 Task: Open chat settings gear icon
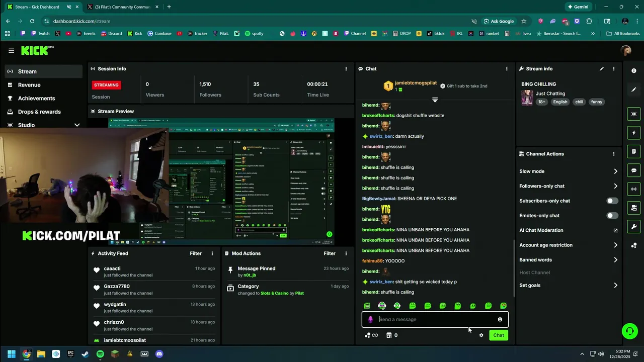(481, 335)
